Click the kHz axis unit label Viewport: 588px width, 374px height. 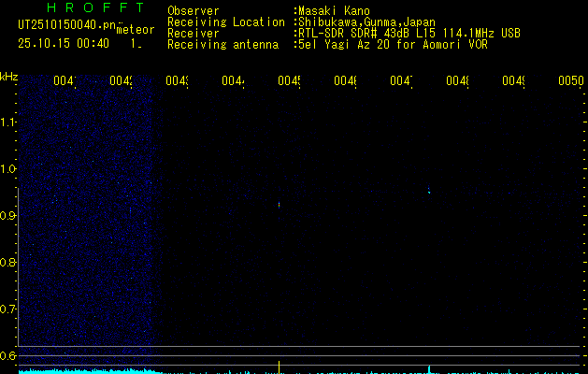(8, 77)
